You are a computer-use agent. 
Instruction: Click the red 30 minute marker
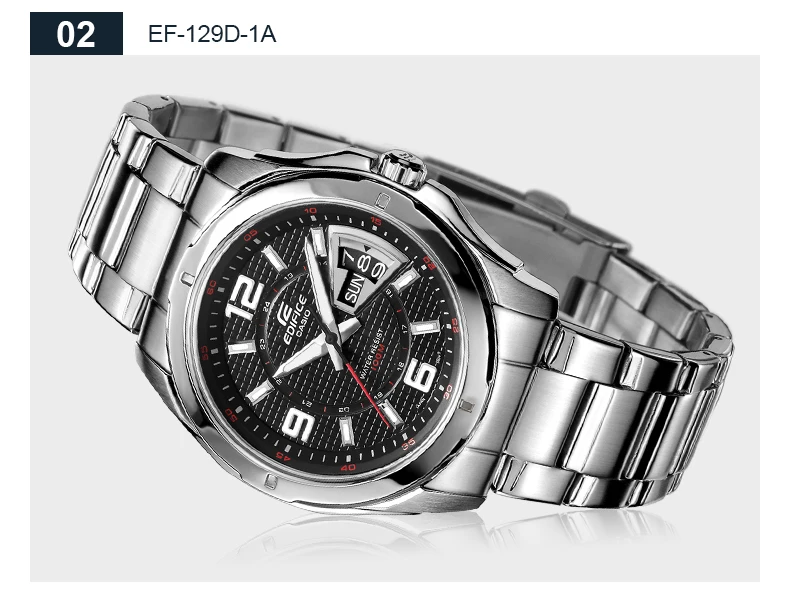[x=448, y=389]
